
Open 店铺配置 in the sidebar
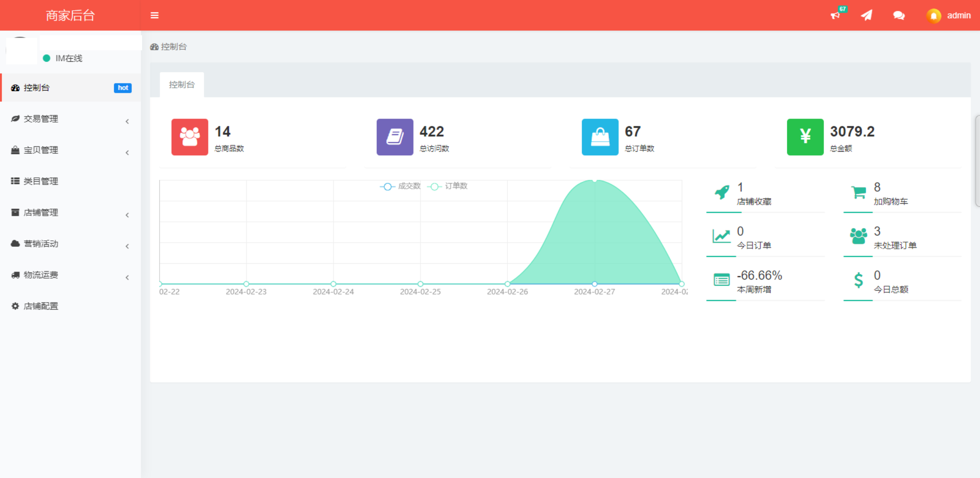click(x=41, y=306)
